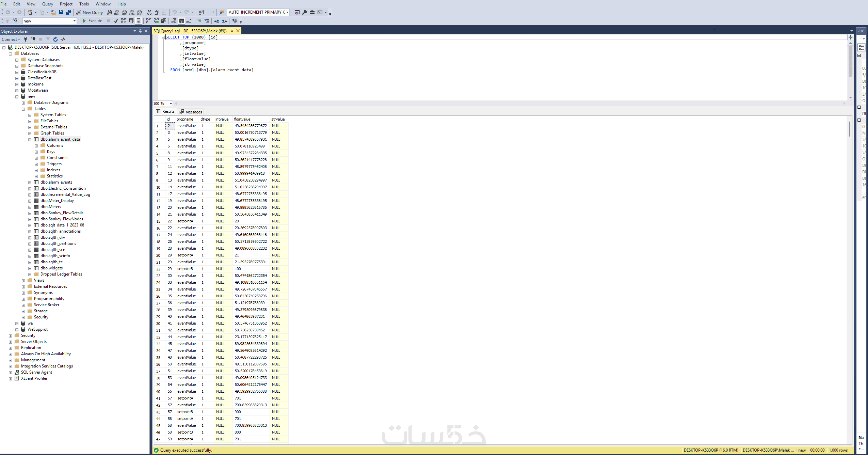Viewport: 868px width, 455px height.
Task: Click the MDX query icon
Action: pyautogui.click(x=117, y=12)
